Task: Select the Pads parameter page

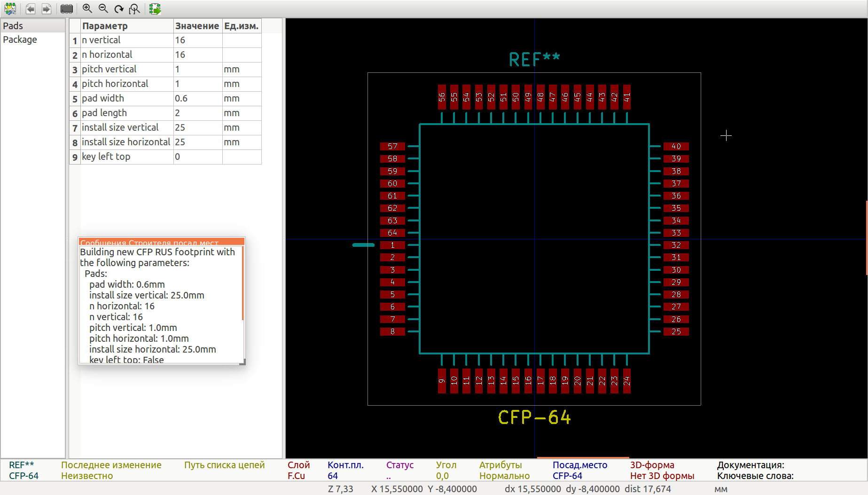Action: pos(13,26)
